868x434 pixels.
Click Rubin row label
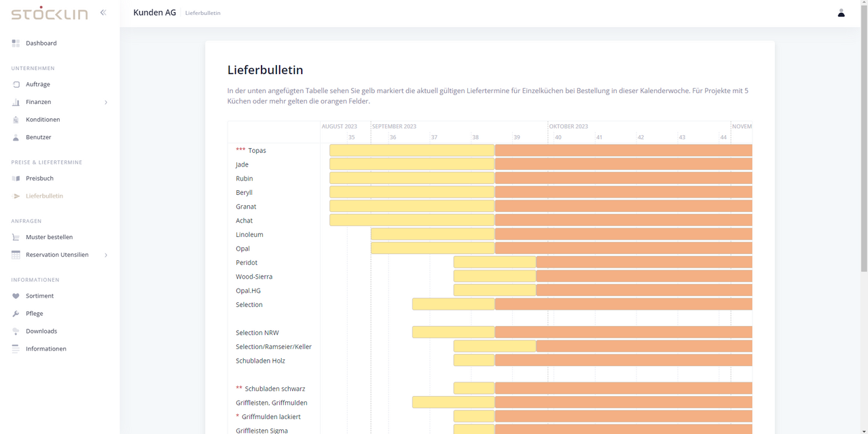pos(244,179)
